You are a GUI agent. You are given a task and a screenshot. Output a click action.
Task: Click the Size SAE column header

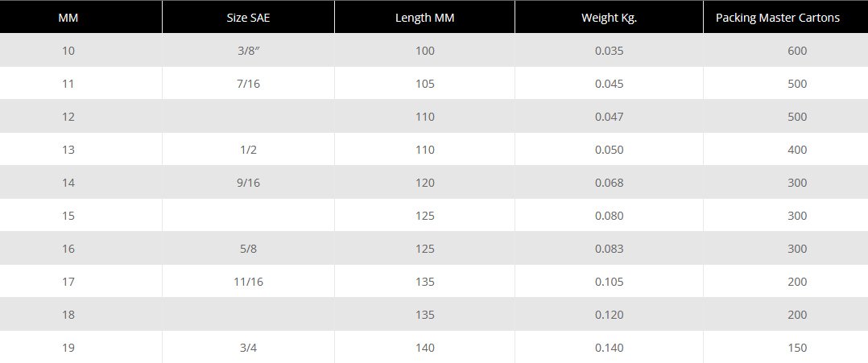(248, 18)
